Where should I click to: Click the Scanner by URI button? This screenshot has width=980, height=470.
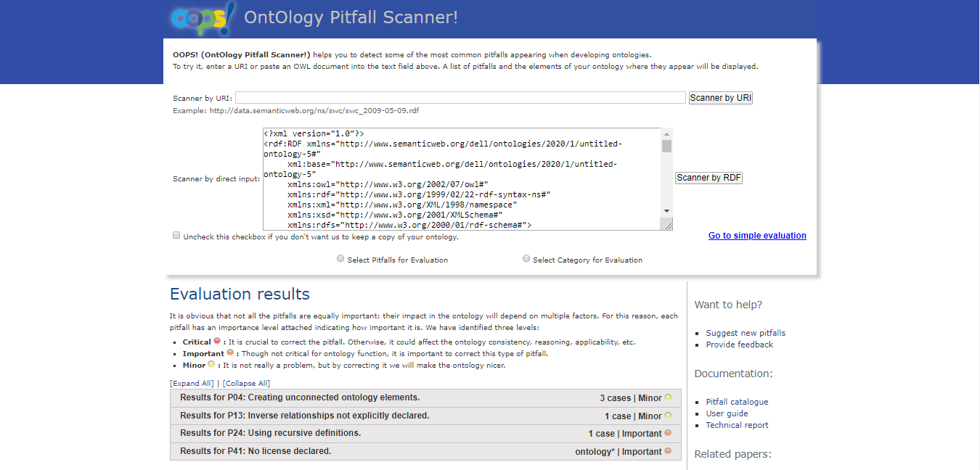[721, 98]
